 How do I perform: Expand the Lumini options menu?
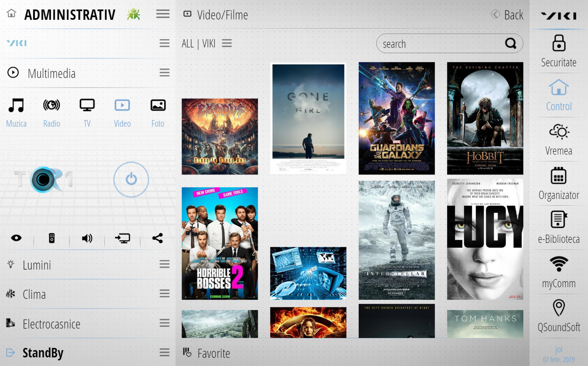(164, 264)
